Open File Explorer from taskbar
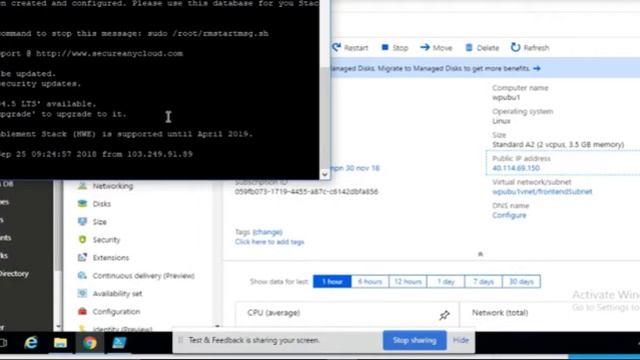This screenshot has height=360, width=640. (60, 342)
